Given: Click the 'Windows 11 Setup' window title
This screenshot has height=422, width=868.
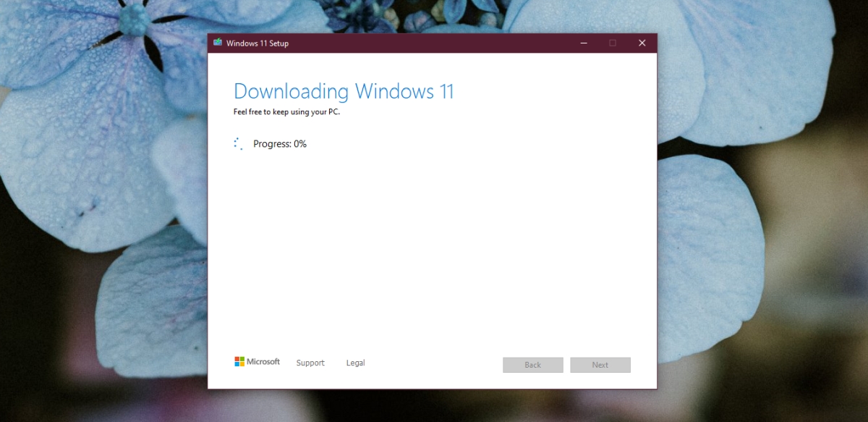Looking at the screenshot, I should point(258,43).
